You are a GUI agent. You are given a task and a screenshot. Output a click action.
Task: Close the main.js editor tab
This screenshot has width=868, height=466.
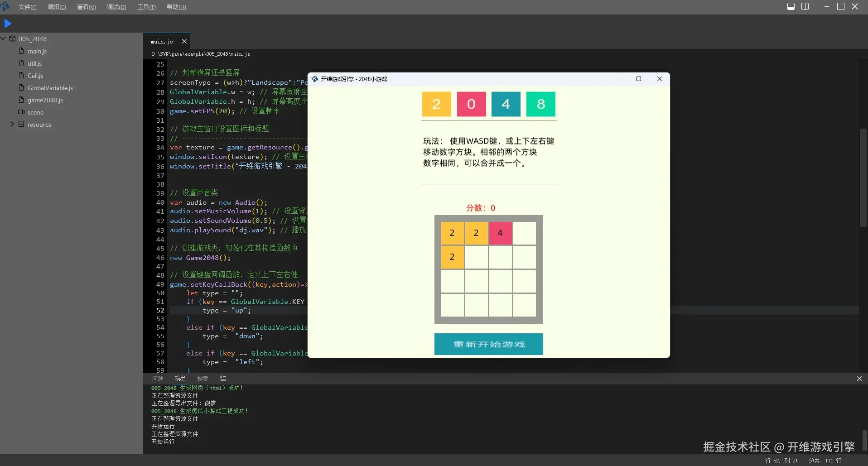184,41
